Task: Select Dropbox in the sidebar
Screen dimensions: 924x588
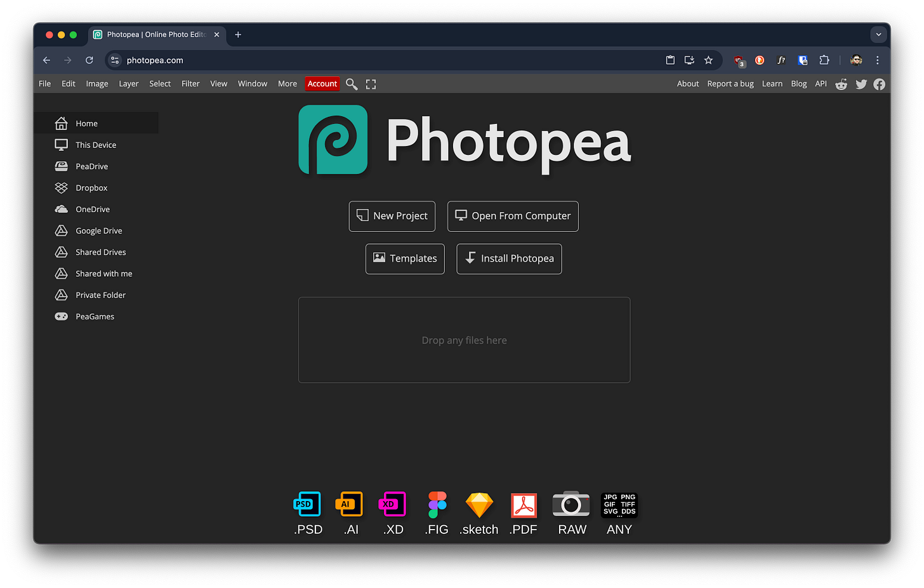Action: [96, 188]
